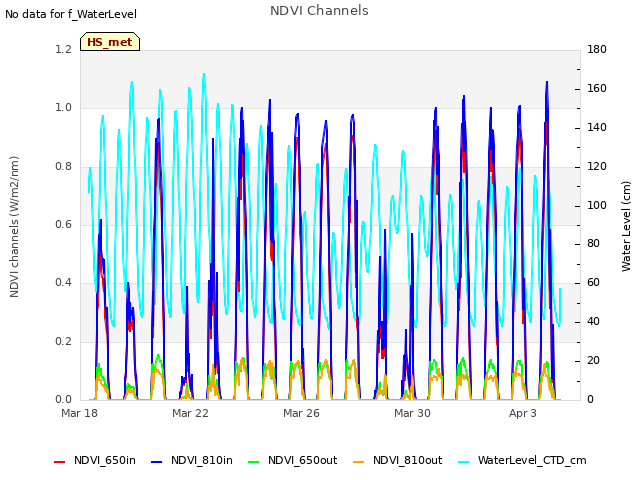This screenshot has width=640, height=480.
Task: Click the Mar 22 x-axis date label
Action: point(190,413)
